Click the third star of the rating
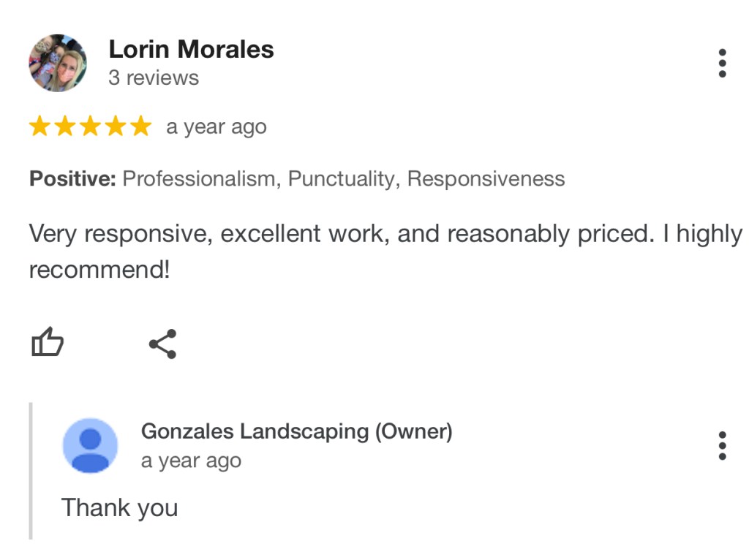The image size is (749, 560). 90,127
